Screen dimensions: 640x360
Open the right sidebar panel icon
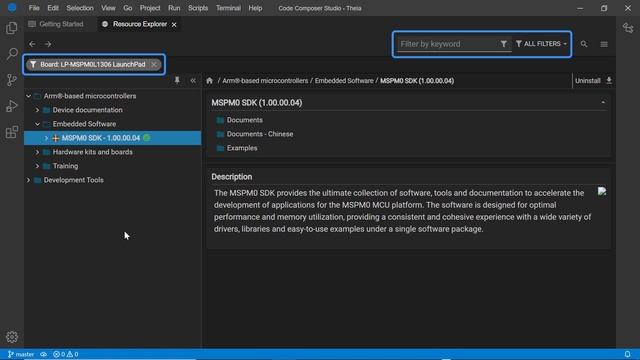click(628, 28)
